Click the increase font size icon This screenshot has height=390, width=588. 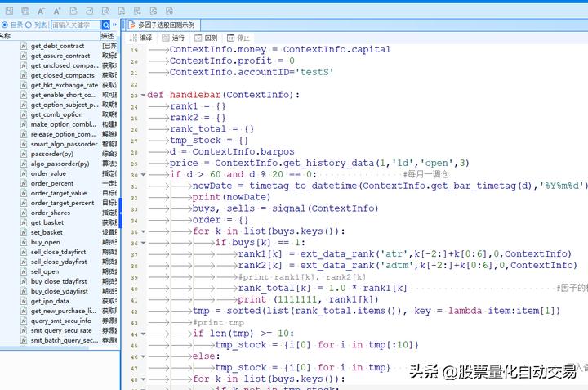[x=58, y=11]
